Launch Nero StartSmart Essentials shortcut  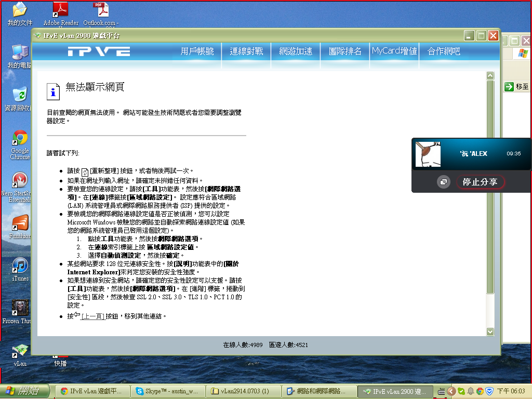click(20, 181)
